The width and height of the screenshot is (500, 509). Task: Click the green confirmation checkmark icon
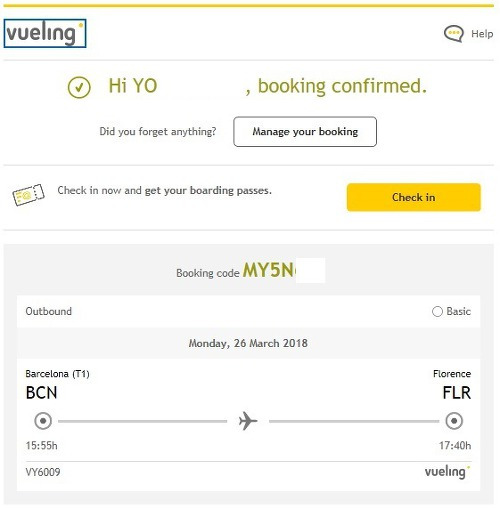[x=79, y=87]
